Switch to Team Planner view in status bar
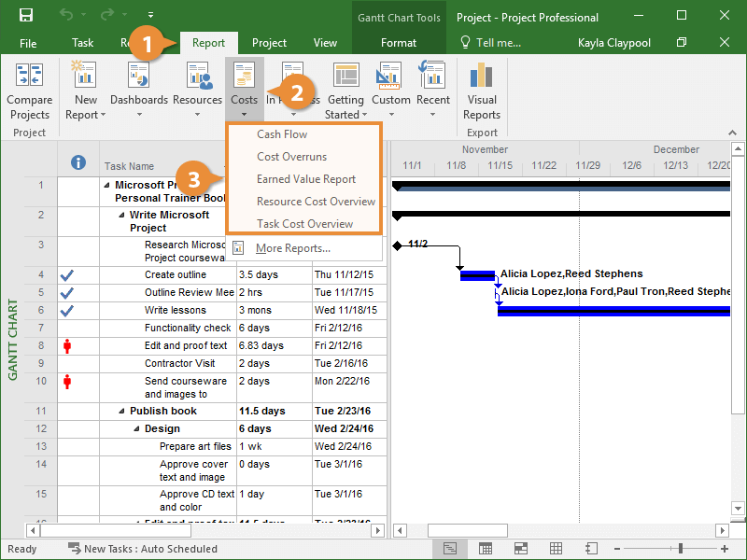Viewport: 747px width, 560px height. point(521,549)
